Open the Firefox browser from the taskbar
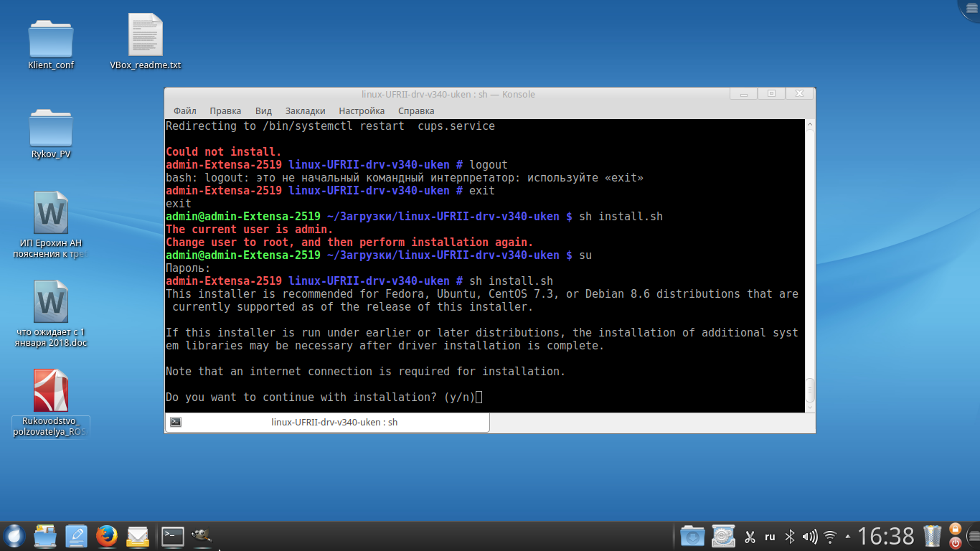980x551 pixels. [107, 536]
